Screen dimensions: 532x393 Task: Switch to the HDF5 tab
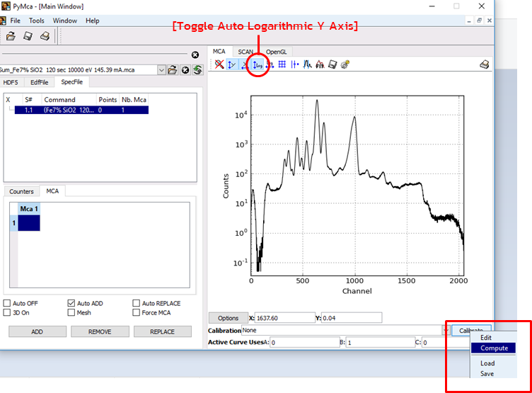[x=11, y=82]
